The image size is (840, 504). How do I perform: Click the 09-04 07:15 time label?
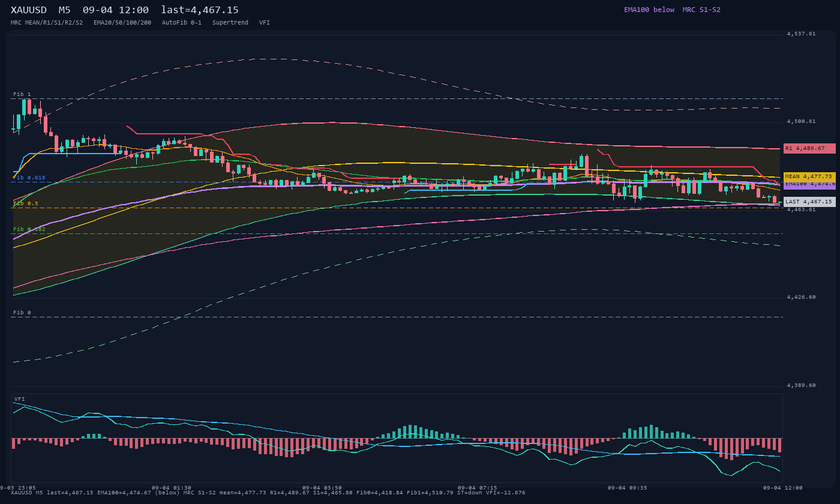[x=477, y=488]
